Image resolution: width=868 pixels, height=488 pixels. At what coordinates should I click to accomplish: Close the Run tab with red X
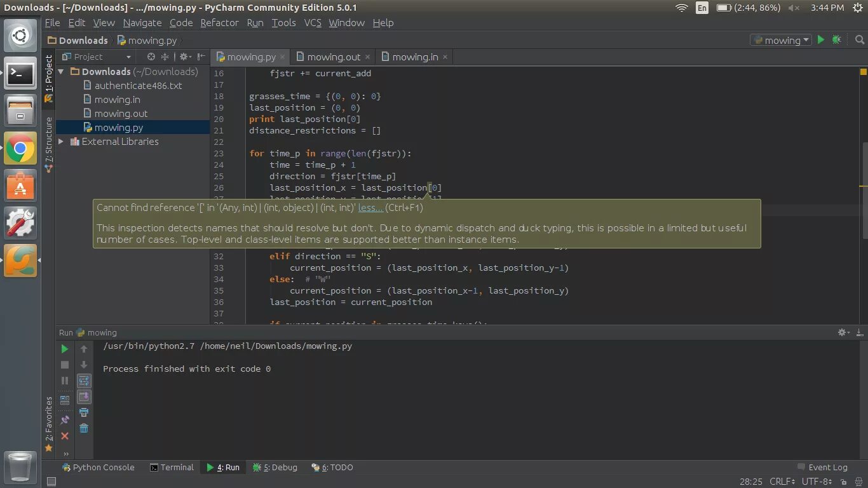pyautogui.click(x=64, y=436)
